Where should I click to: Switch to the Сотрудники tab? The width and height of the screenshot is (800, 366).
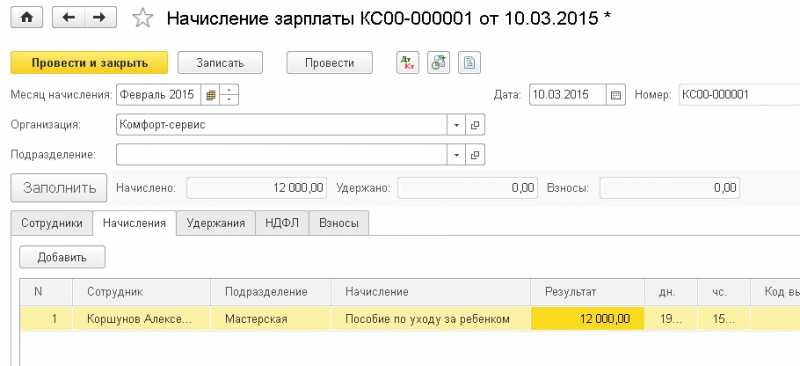pos(52,223)
